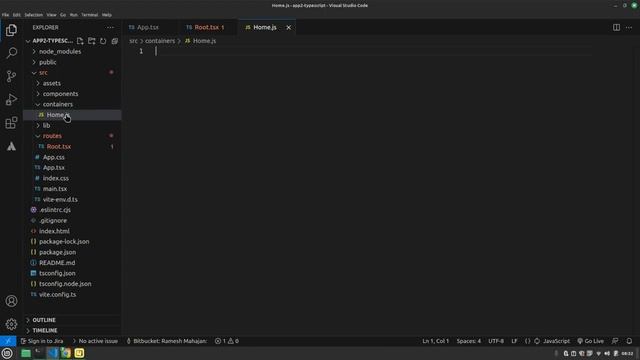Screen dimensions: 640x360
Task: Click Ln 1, Col 1 in status bar
Action: pos(436,341)
